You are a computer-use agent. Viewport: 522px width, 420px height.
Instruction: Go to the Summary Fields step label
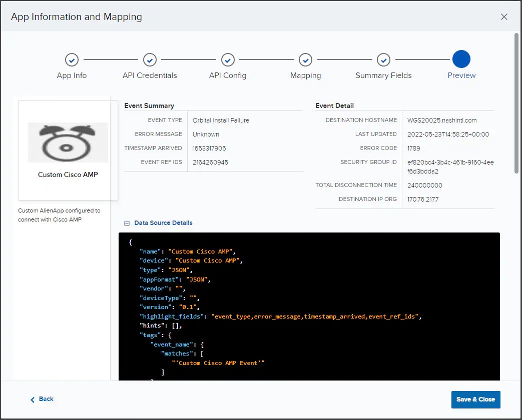(383, 75)
